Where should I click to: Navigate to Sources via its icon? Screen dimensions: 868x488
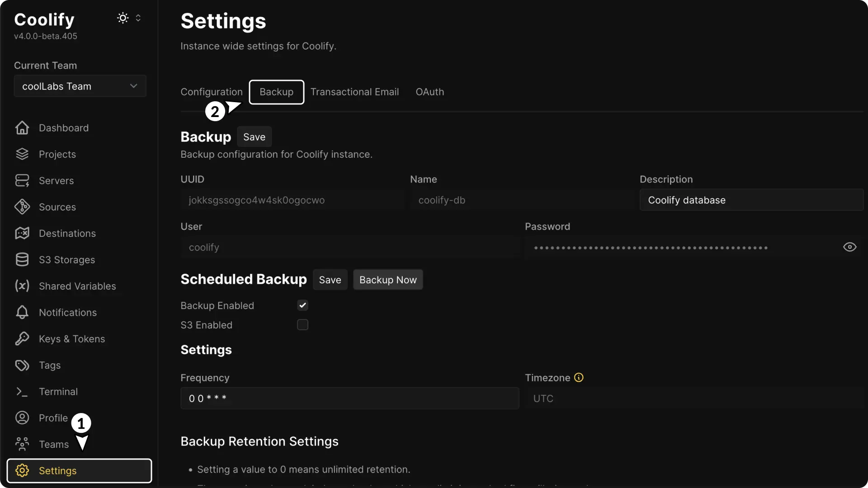click(21, 206)
